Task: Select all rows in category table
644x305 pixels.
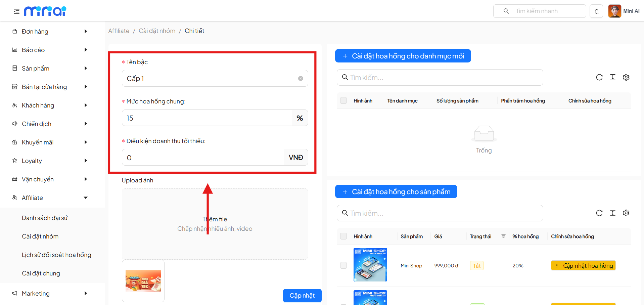Action: (x=343, y=101)
